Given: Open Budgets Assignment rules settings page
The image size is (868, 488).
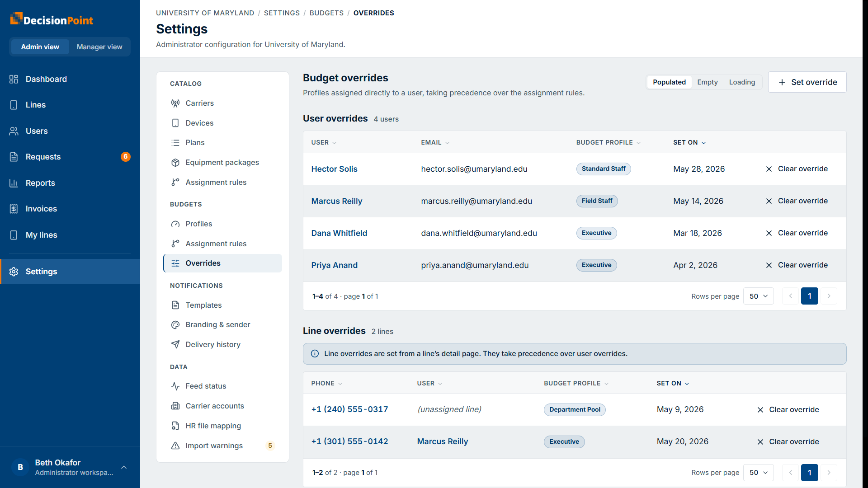Looking at the screenshot, I should [222, 244].
